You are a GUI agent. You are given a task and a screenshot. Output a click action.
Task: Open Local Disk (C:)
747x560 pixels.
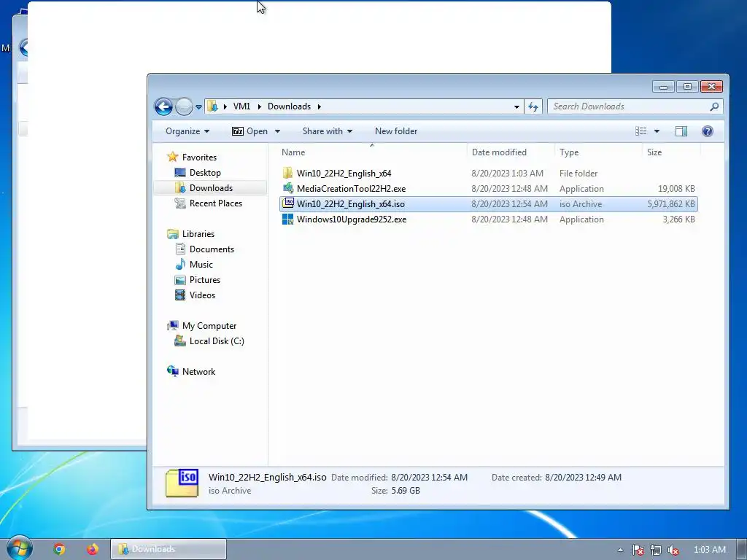click(x=217, y=341)
